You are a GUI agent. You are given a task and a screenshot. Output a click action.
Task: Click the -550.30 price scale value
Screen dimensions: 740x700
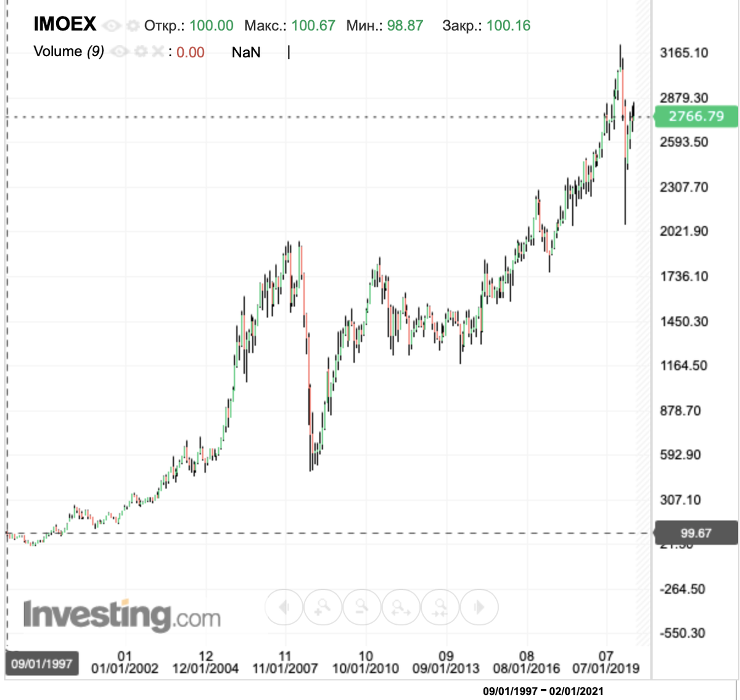[683, 633]
